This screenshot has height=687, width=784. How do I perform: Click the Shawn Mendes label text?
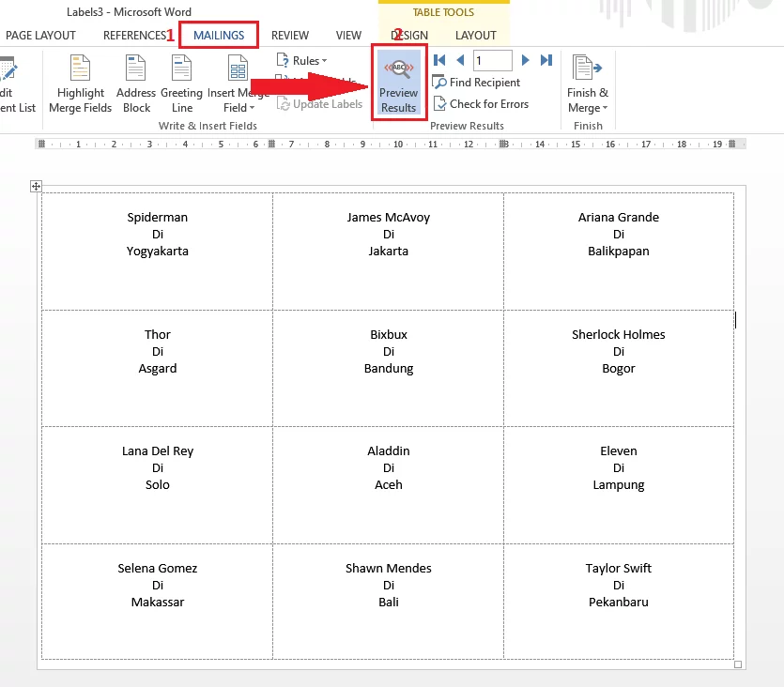click(x=389, y=568)
